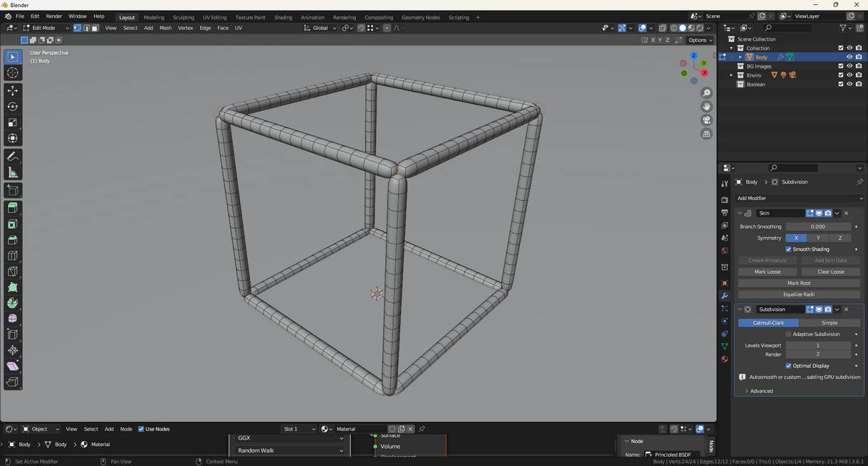Open the Add Modifier dropdown

[799, 198]
